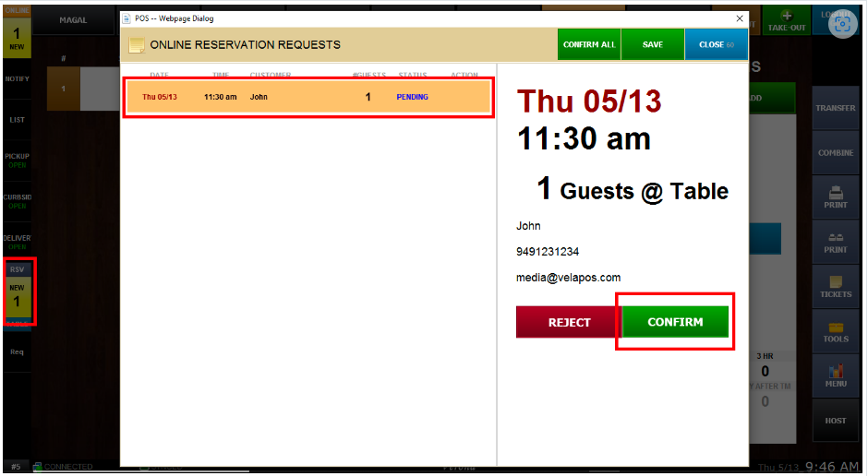Open the TOOLS panel

[x=835, y=332]
